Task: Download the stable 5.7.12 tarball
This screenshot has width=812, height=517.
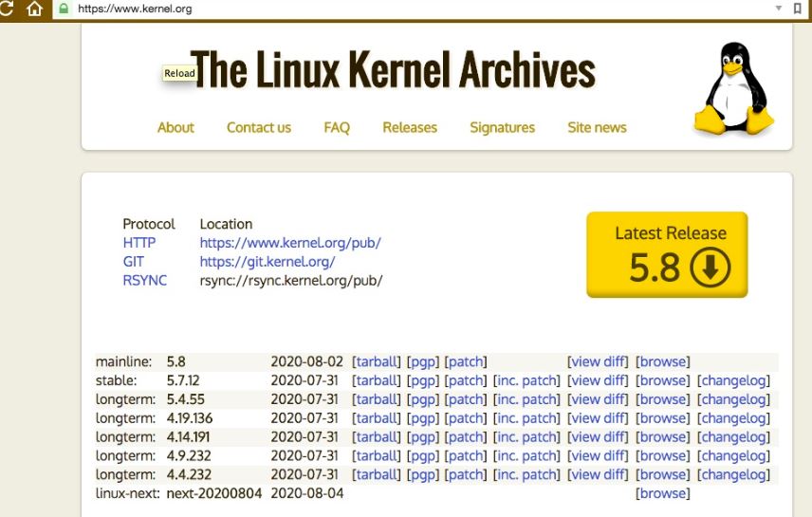Action: (x=377, y=380)
